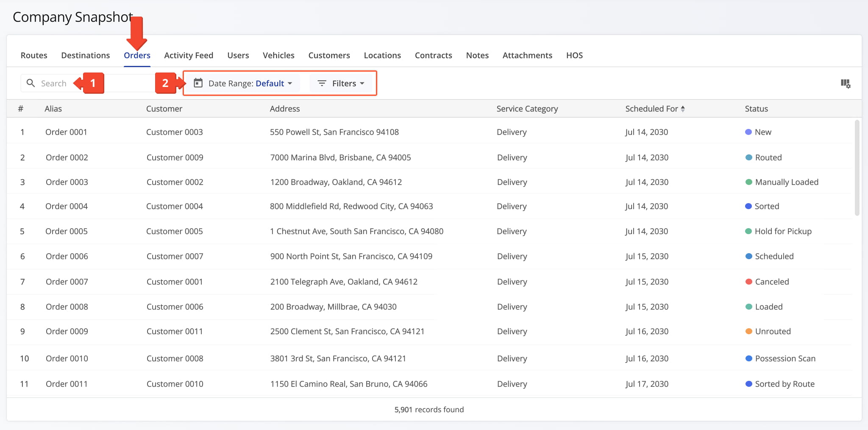Sort by the Customer column header
Screen dimensions: 868x430
click(x=164, y=109)
